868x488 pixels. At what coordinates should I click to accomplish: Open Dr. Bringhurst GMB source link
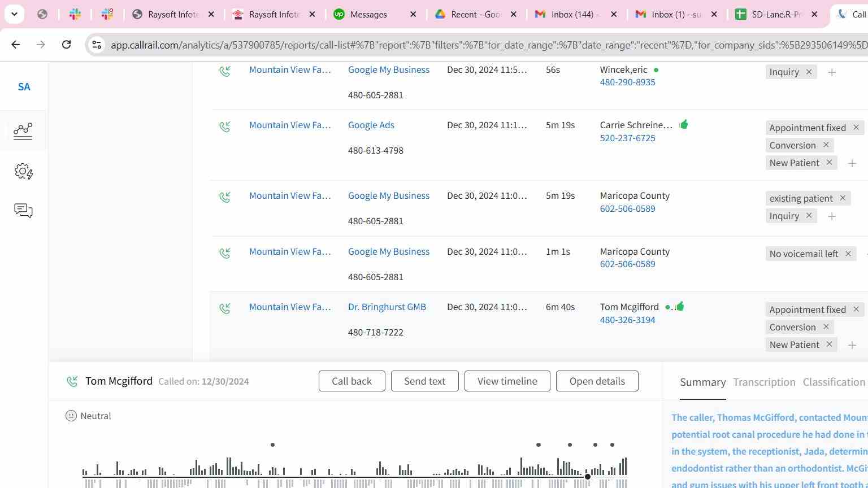coord(387,307)
